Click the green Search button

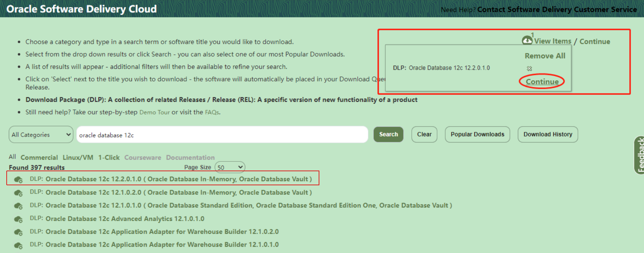point(389,134)
